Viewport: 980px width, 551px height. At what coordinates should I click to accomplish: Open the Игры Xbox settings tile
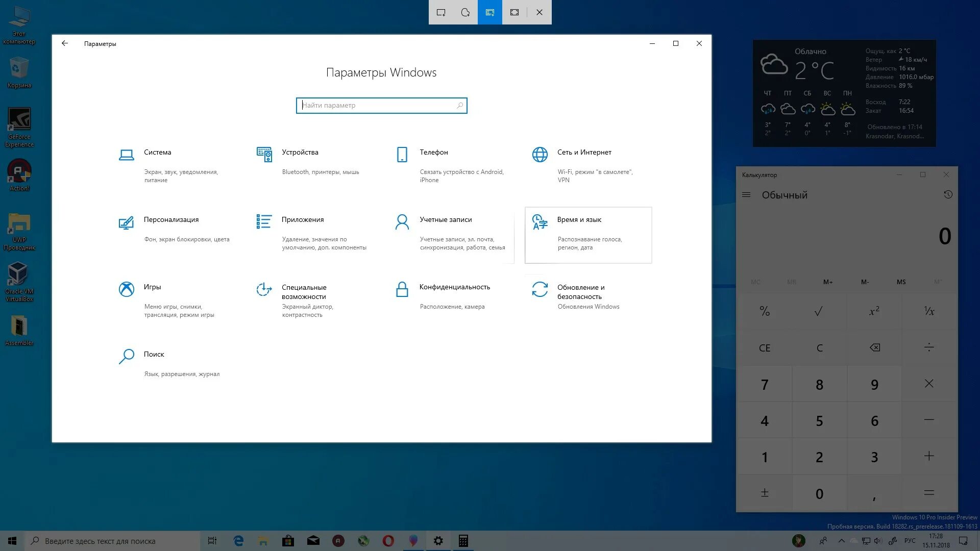152,287
